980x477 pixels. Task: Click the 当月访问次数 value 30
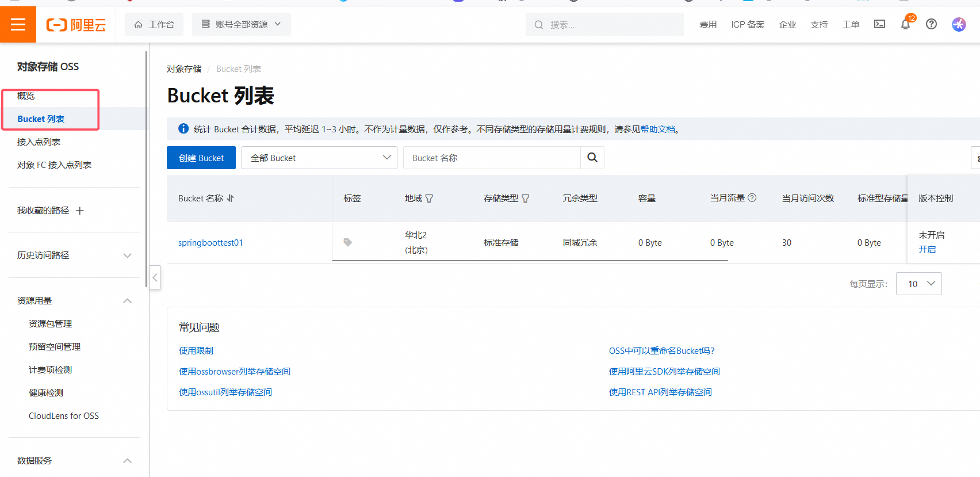[x=787, y=242]
